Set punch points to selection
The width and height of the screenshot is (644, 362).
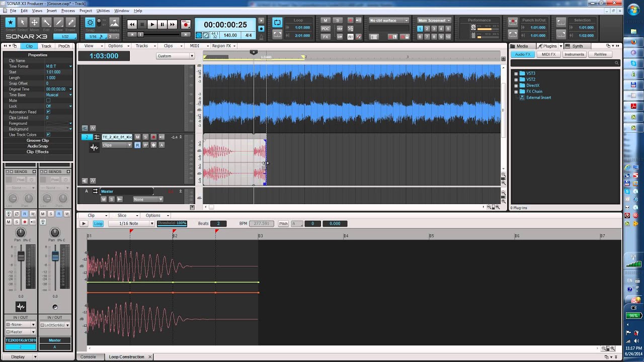tap(513, 35)
